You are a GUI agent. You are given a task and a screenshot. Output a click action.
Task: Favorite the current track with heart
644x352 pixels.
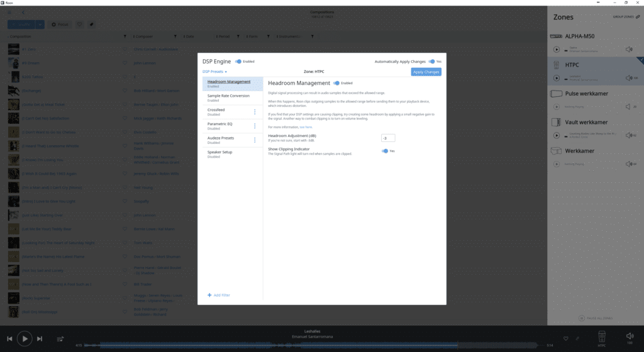[x=566, y=338]
